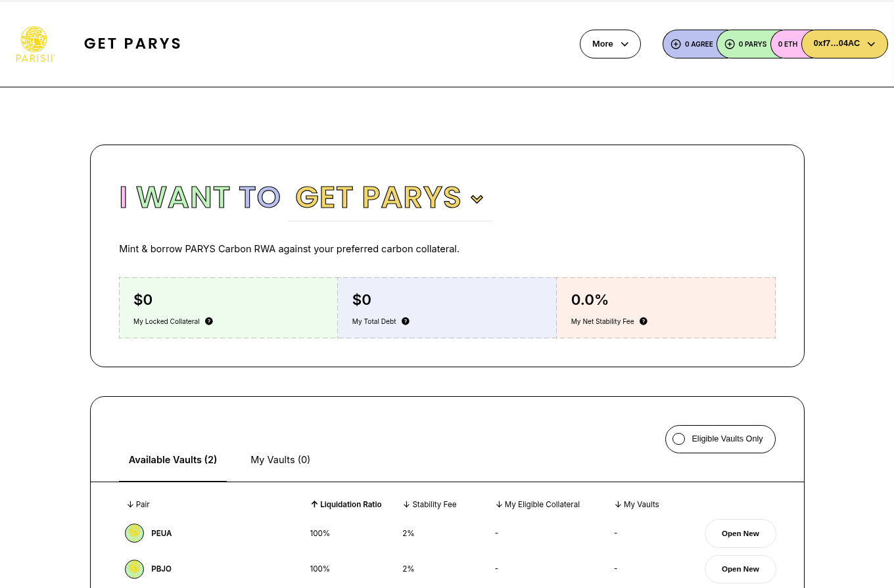
Task: Click the PBJO pair name
Action: [162, 569]
